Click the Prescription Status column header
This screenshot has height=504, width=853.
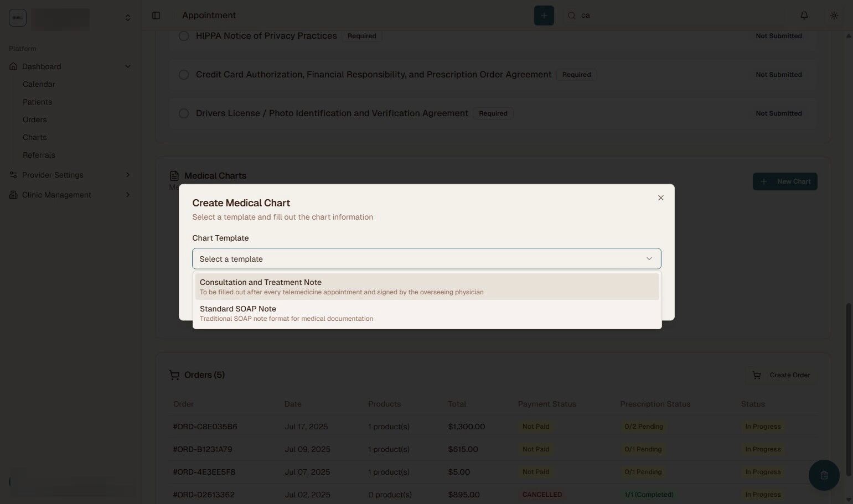click(655, 404)
